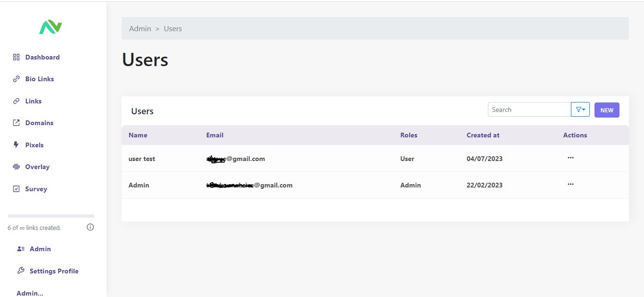Click the Bio Links chain icon
The height and width of the screenshot is (297, 644).
pos(16,79)
